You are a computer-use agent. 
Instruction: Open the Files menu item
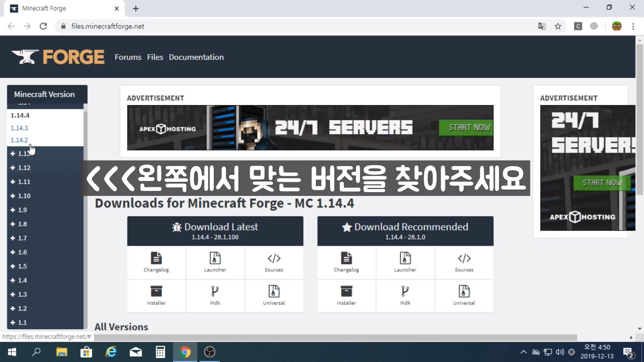155,57
